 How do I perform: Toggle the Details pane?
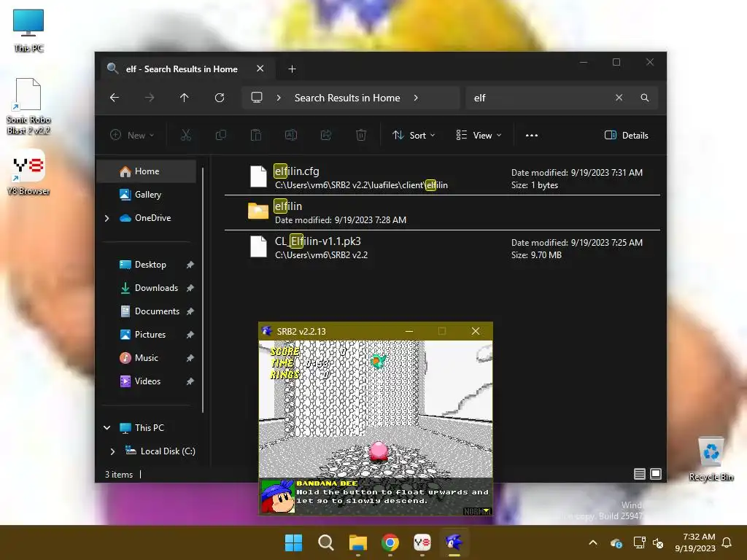(x=627, y=135)
